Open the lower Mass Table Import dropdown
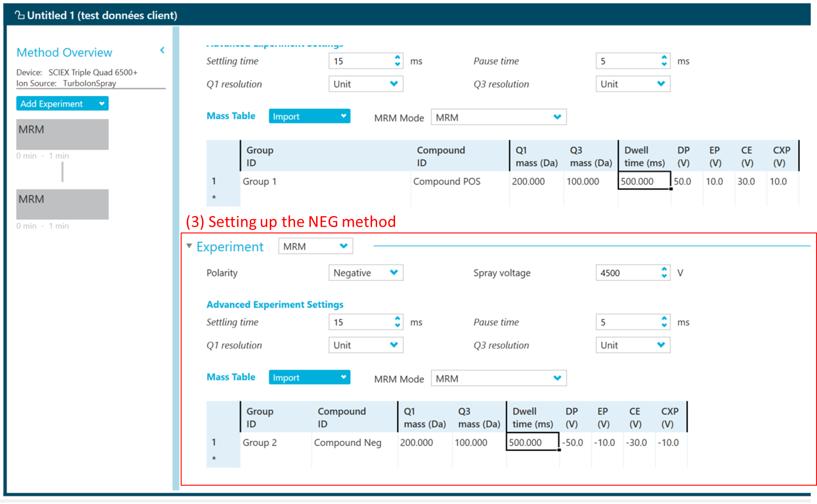817x504 pixels. [309, 378]
